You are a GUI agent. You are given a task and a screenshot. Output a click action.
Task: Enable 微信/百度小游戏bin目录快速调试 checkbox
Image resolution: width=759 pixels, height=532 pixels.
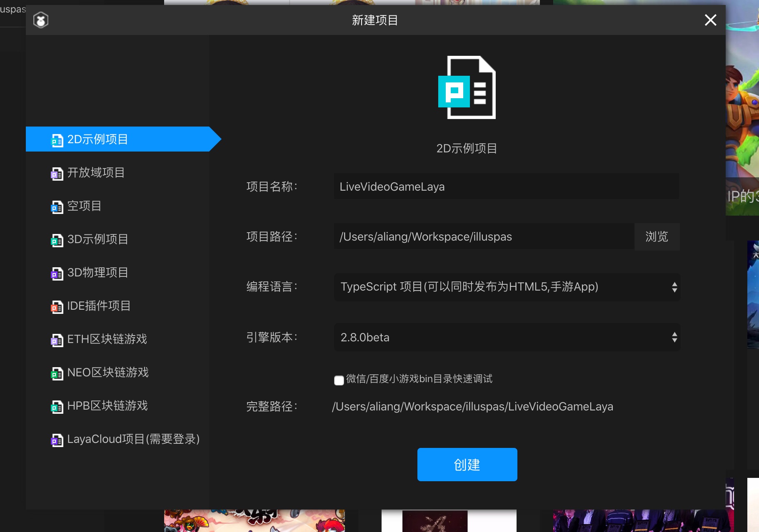click(x=339, y=380)
